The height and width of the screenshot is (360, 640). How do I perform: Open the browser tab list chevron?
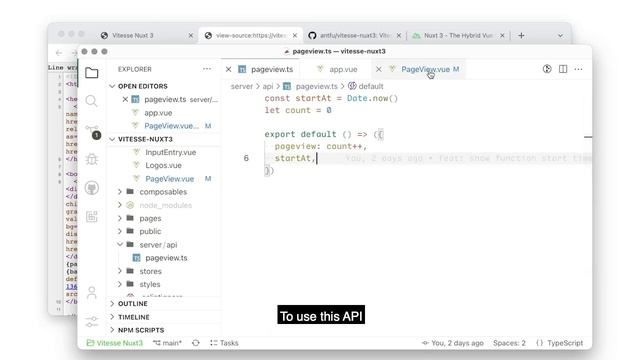coord(560,36)
